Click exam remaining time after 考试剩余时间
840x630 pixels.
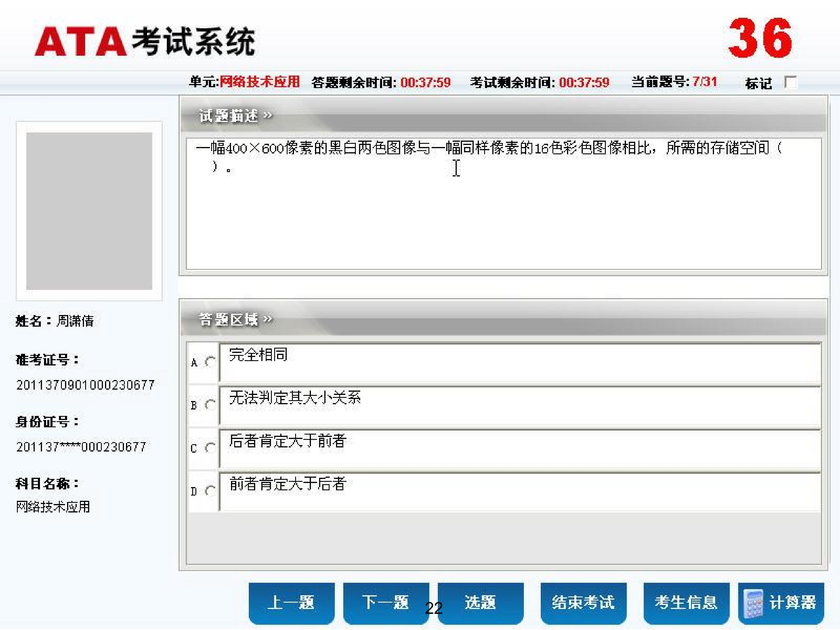pyautogui.click(x=584, y=82)
